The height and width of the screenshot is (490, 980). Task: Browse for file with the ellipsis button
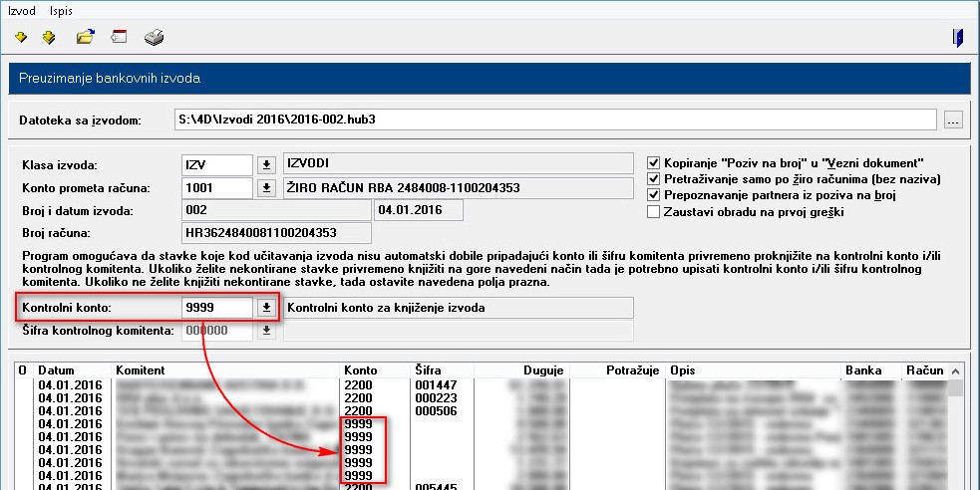pyautogui.click(x=953, y=121)
